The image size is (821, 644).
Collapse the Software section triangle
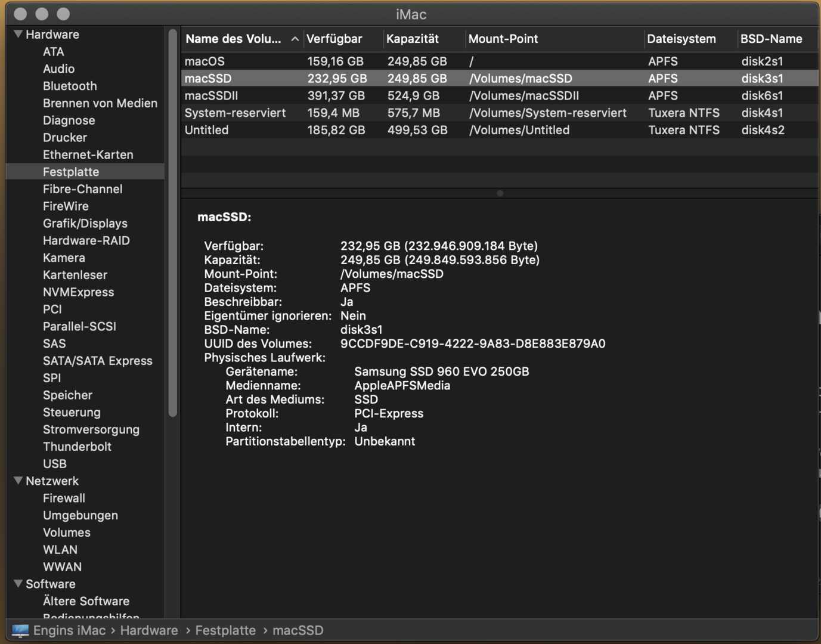coord(18,584)
